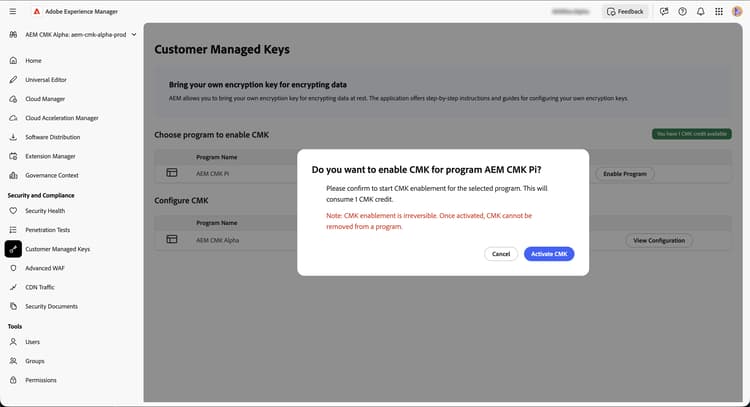Click the Universal Editor pencil icon
750x407 pixels.
pos(13,80)
